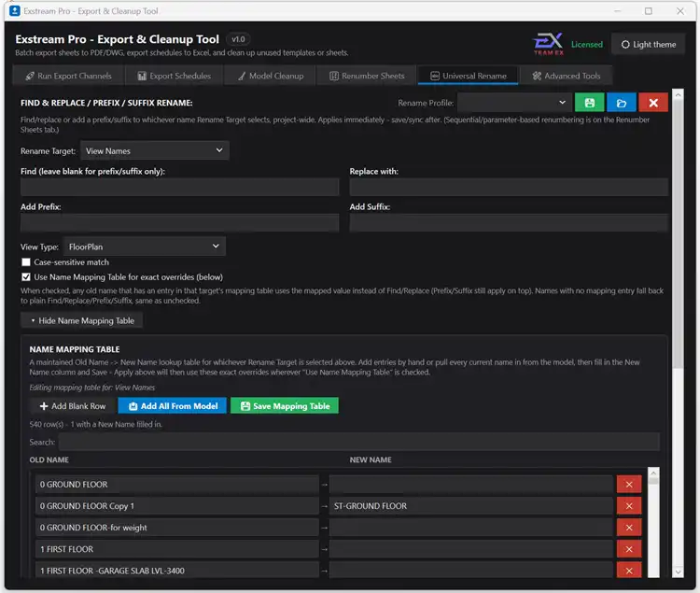Click the Replace with field
Viewport: 700px width, 593px height.
[509, 187]
